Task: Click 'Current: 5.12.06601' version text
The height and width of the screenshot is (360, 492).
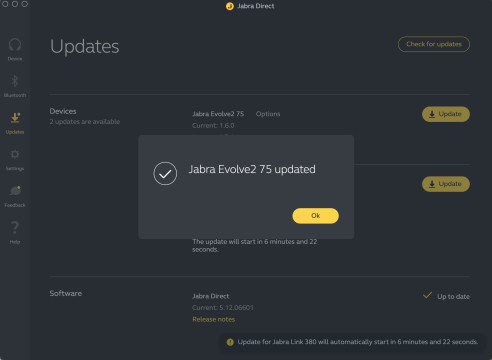Action: [x=223, y=308]
